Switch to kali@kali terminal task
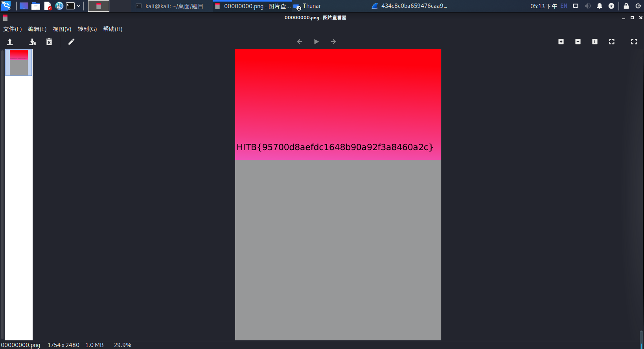This screenshot has width=644, height=349. (169, 6)
